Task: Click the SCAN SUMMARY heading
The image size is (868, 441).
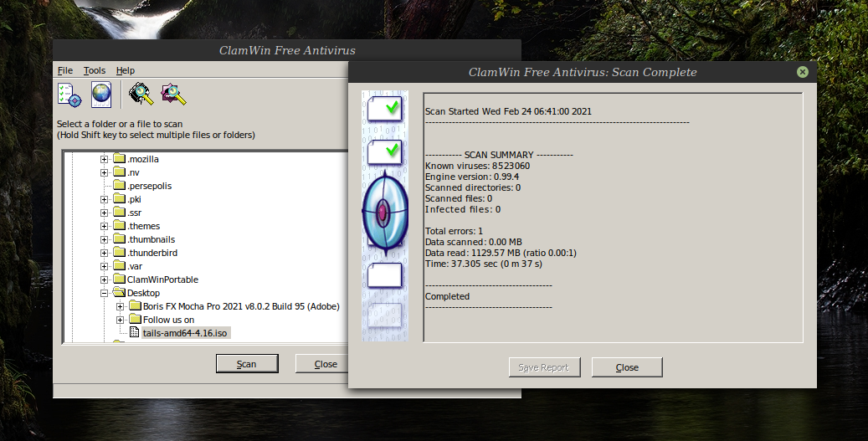Action: pyautogui.click(x=499, y=155)
